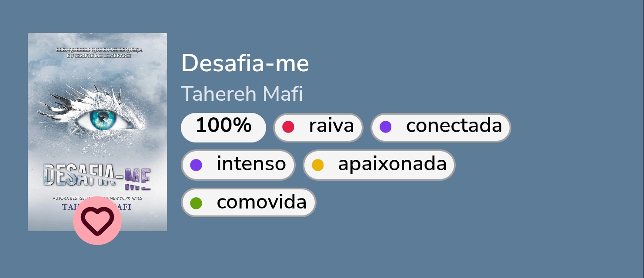Viewport: 644px width, 278px height.
Task: Click the purple dot beside conectada
Action: click(x=386, y=127)
